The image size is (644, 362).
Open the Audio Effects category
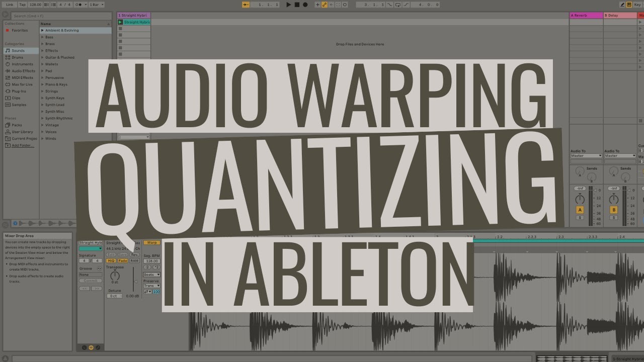click(x=23, y=71)
